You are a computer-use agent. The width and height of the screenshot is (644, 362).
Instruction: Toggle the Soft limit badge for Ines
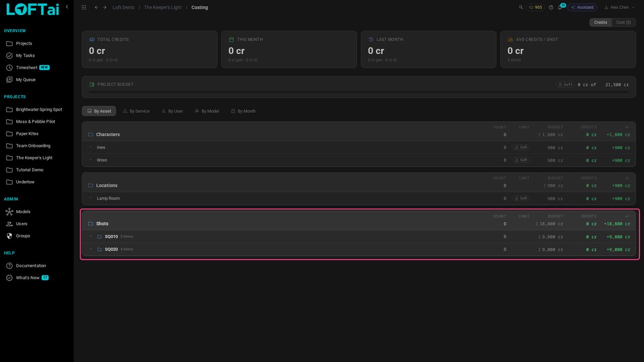point(521,147)
